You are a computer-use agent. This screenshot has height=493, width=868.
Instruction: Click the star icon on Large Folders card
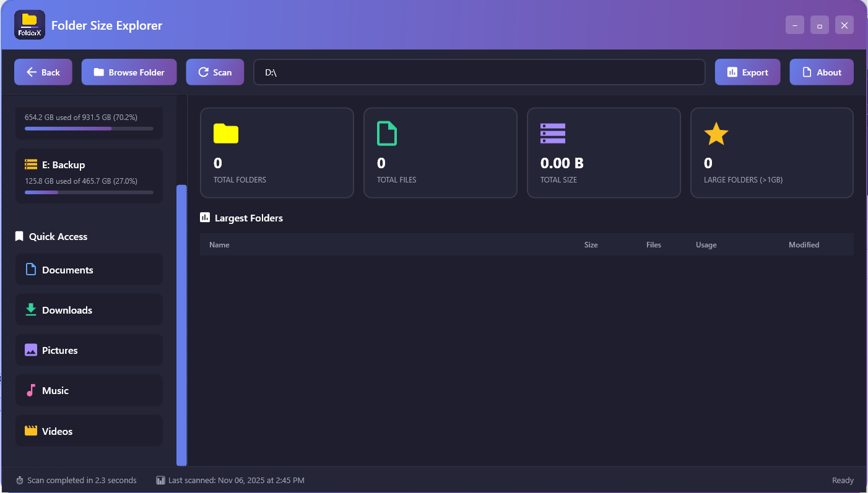coord(716,133)
